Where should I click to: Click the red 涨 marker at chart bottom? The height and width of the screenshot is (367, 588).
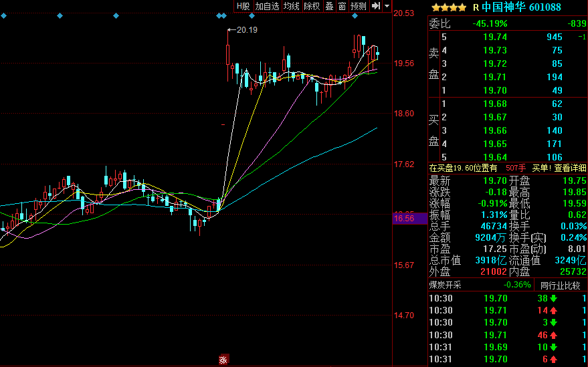224,360
